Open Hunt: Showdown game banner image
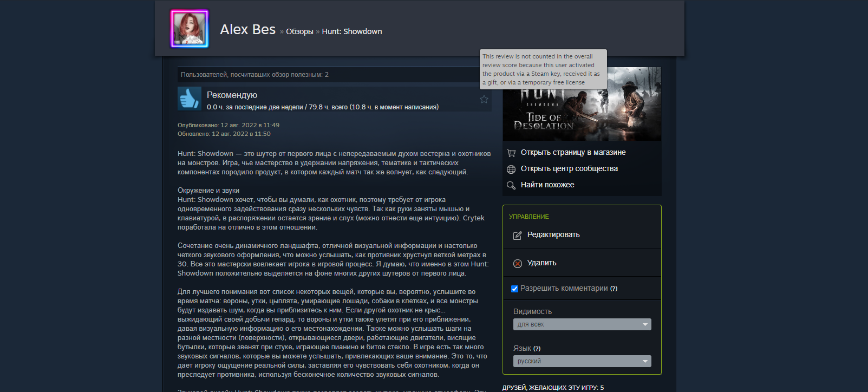Screen dimensions: 868x392 tap(582, 104)
